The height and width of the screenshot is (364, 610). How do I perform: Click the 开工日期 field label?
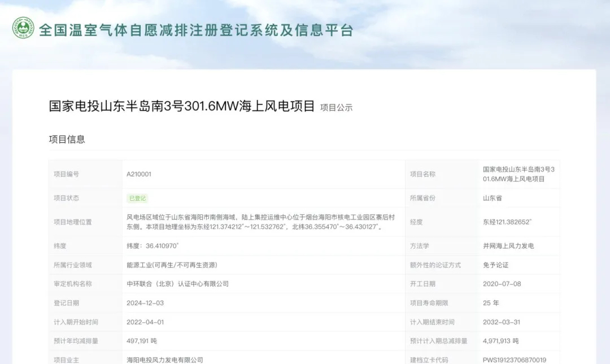422,284
